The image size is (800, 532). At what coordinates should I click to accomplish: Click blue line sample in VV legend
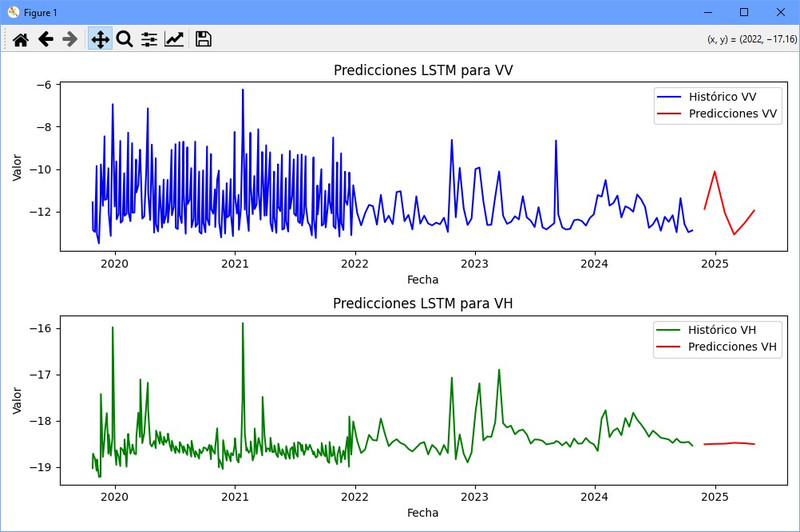[669, 97]
